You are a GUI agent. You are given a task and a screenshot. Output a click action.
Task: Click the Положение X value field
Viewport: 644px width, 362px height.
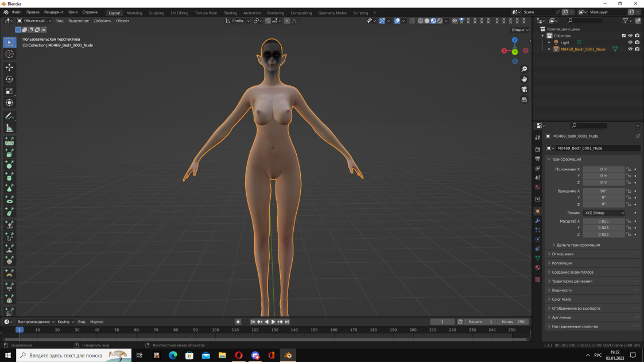pyautogui.click(x=604, y=169)
